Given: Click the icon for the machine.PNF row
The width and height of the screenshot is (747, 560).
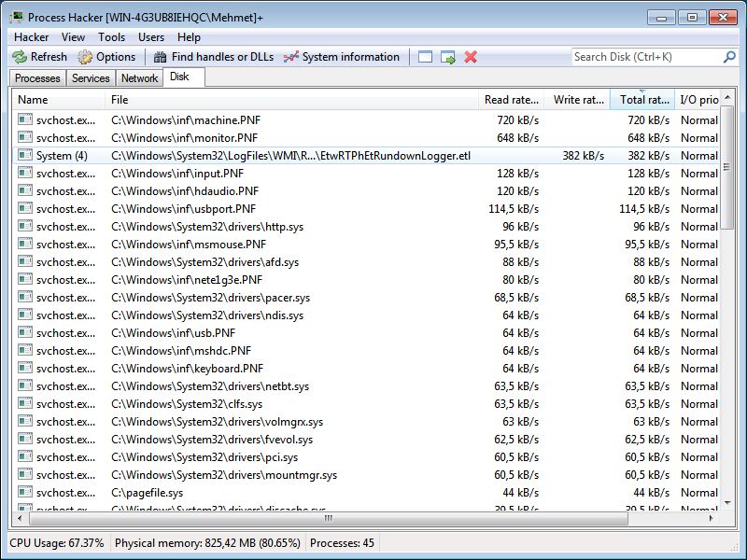Looking at the screenshot, I should point(25,119).
